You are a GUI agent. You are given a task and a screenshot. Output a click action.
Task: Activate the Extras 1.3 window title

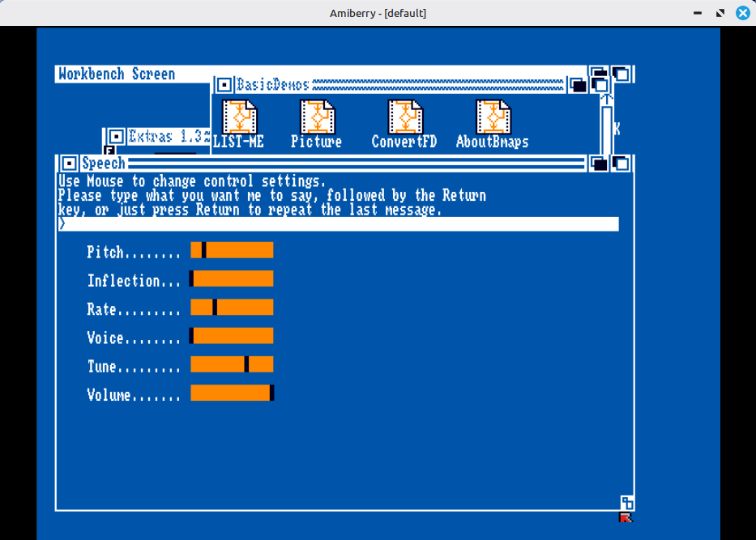click(169, 137)
